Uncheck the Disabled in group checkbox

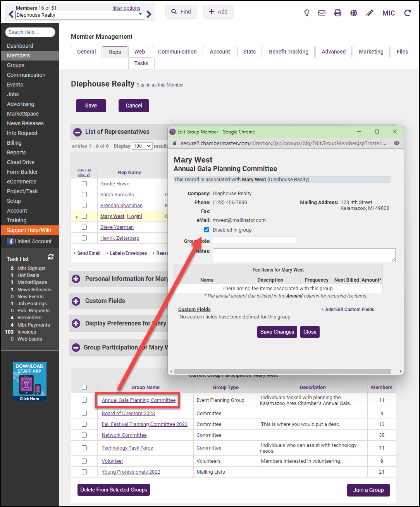(x=207, y=230)
